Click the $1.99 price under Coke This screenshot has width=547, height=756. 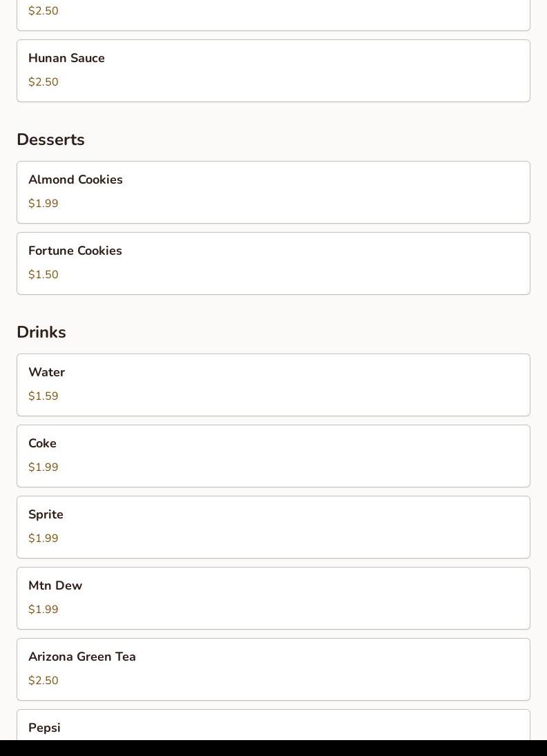click(44, 467)
